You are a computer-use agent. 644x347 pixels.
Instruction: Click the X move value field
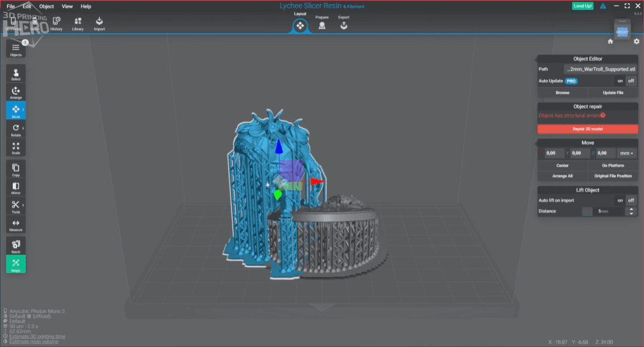pos(554,153)
